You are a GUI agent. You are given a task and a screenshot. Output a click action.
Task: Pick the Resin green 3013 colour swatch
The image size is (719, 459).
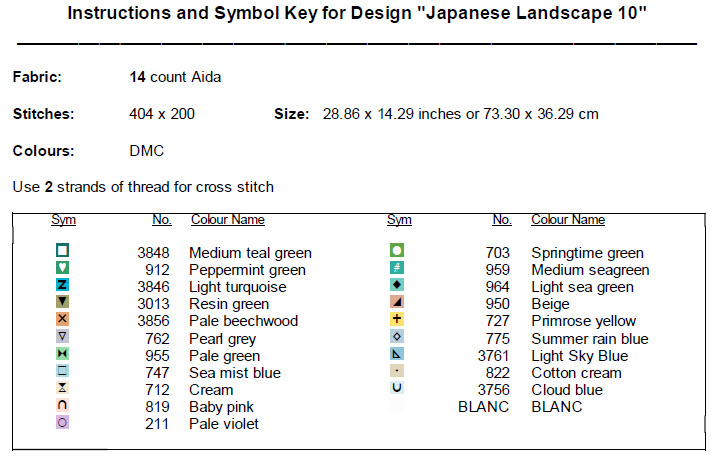pyautogui.click(x=63, y=303)
